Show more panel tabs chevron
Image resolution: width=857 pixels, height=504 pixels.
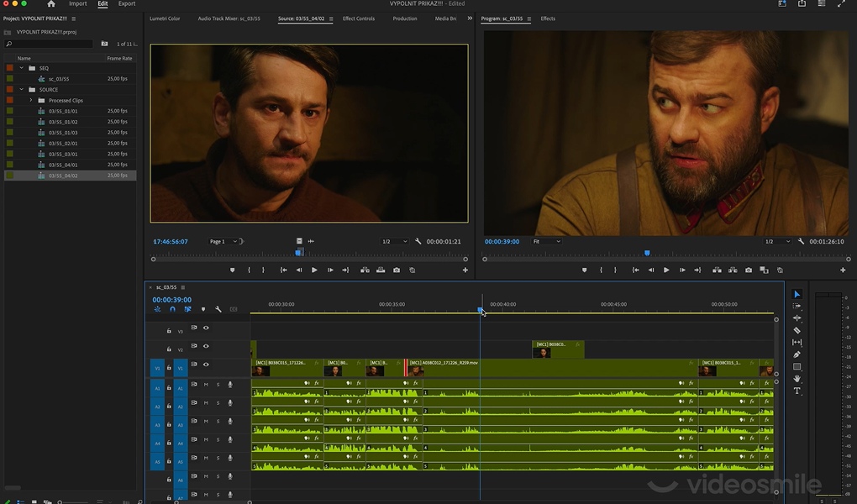pyautogui.click(x=470, y=18)
